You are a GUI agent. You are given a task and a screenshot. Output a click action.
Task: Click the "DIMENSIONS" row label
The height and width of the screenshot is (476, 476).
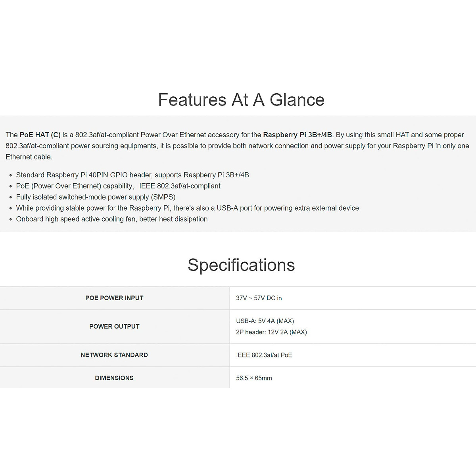(114, 378)
